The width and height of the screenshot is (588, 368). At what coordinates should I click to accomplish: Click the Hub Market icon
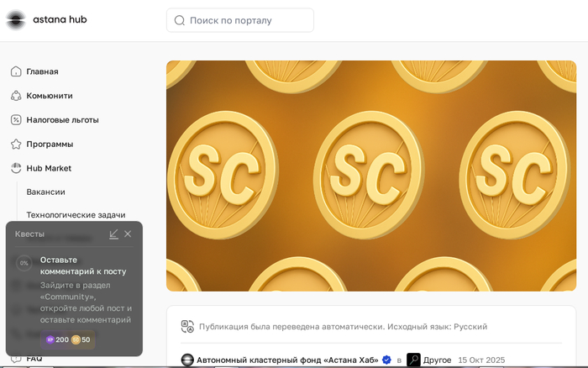(16, 168)
